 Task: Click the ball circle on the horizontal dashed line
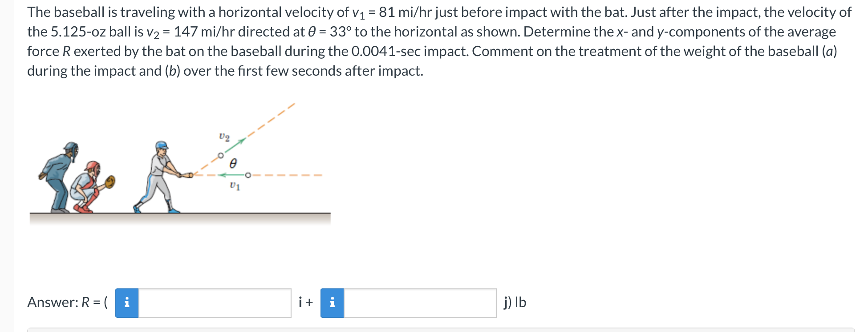[x=247, y=175]
